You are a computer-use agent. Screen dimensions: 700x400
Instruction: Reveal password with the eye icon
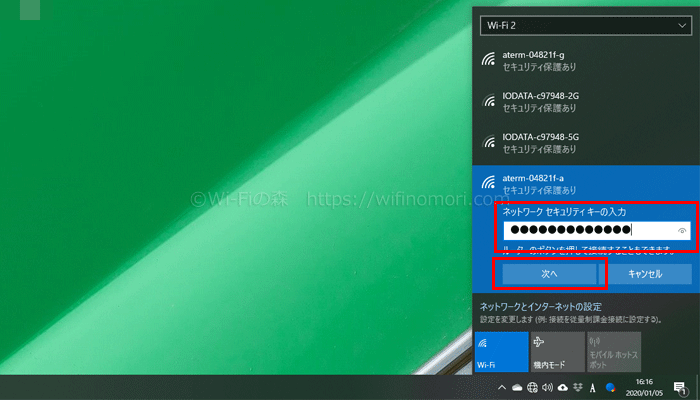681,231
